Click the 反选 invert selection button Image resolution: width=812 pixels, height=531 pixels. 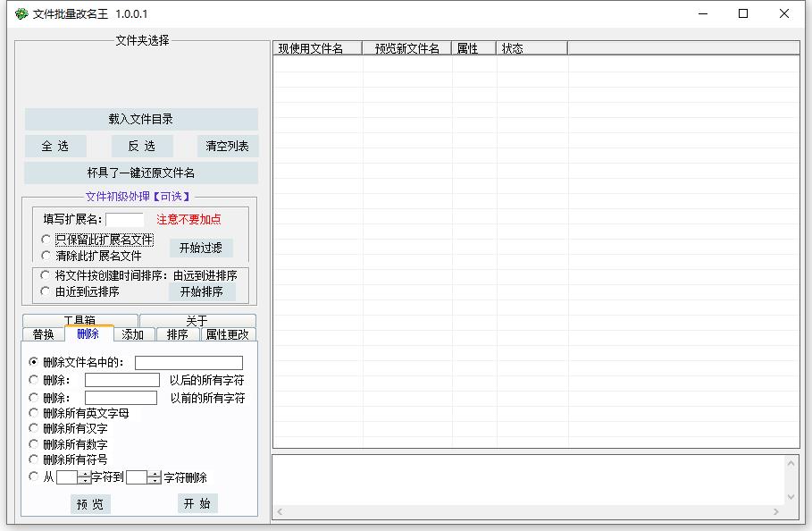coord(141,146)
